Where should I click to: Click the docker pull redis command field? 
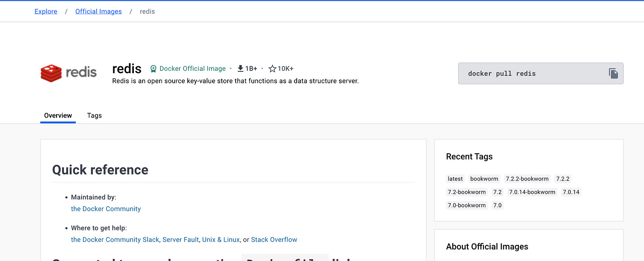coord(540,73)
